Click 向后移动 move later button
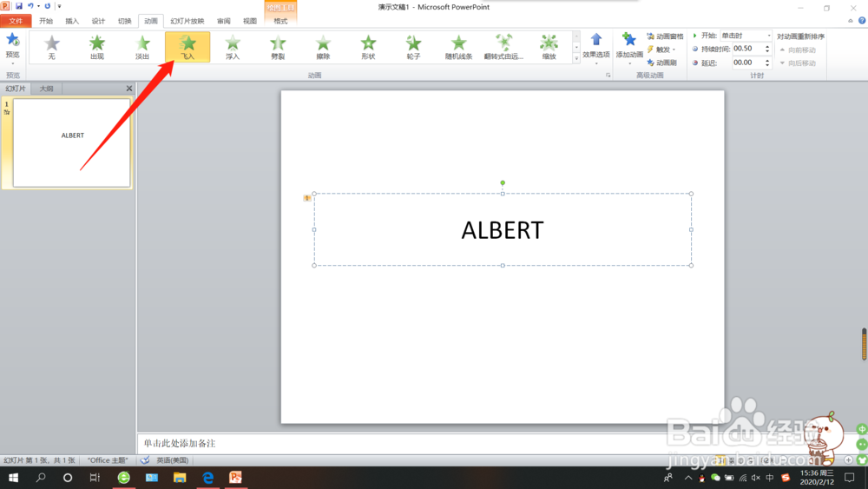This screenshot has width=868, height=489. [798, 63]
